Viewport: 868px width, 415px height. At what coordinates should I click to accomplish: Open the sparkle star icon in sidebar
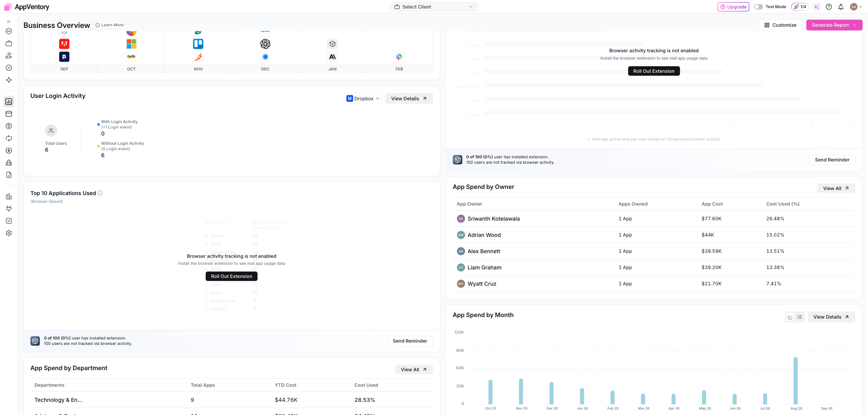tap(9, 80)
